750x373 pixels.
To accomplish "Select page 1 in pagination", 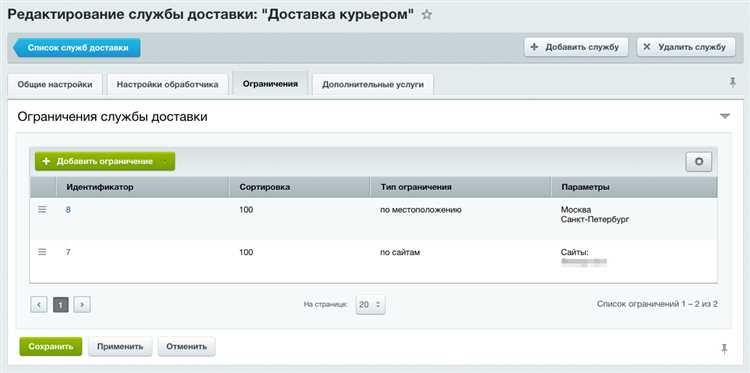I will [61, 305].
